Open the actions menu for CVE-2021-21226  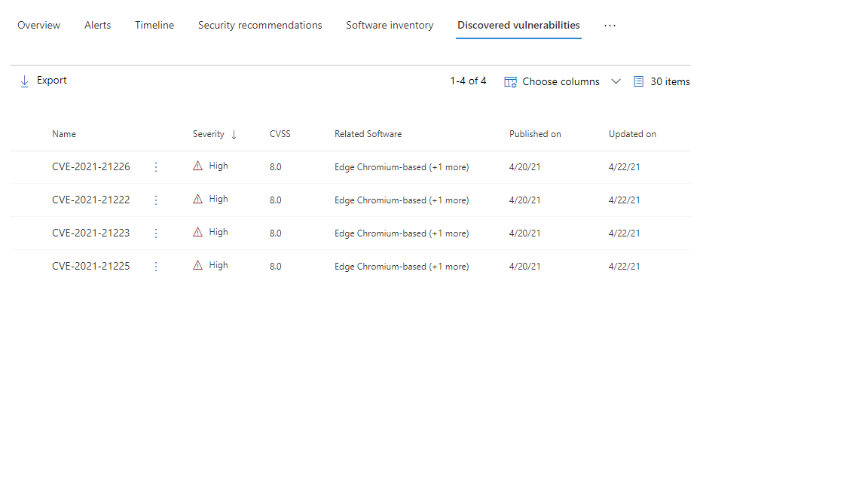click(156, 166)
